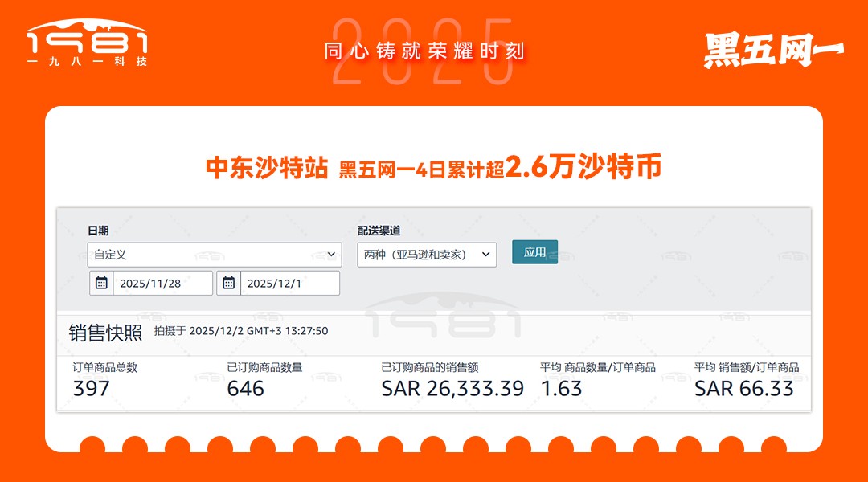Click the SAR 66.33 average sales value

[744, 389]
